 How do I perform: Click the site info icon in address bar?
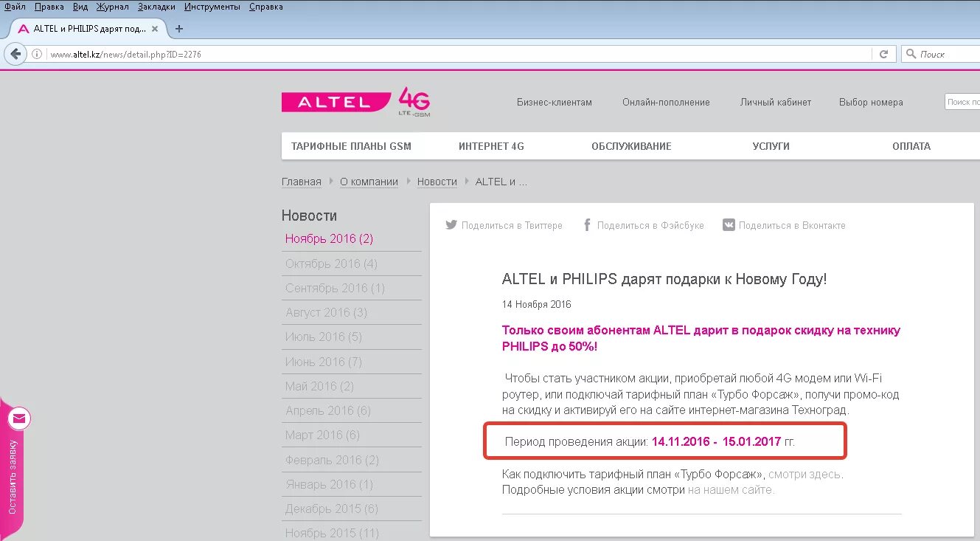point(37,54)
